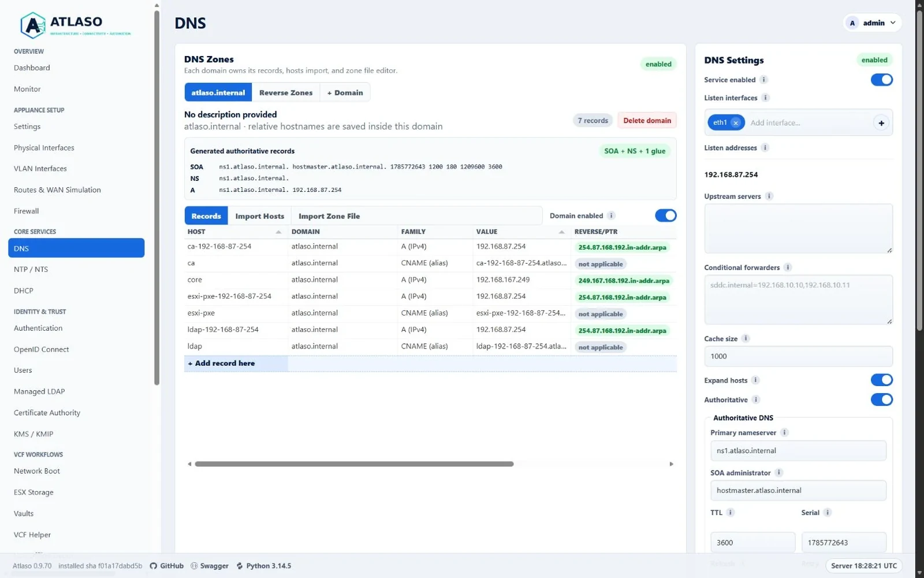Open admin user dropdown chevron
Image resolution: width=924 pixels, height=578 pixels.
(893, 23)
